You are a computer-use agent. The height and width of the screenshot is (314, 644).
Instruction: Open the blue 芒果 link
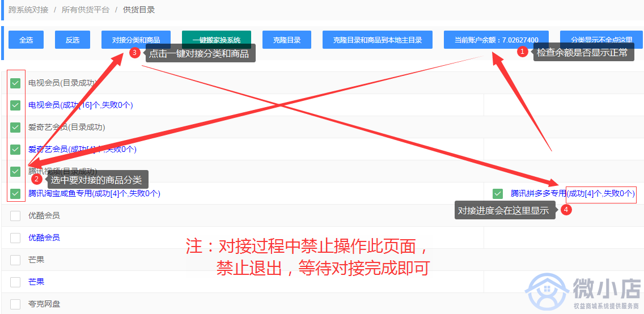[x=36, y=282]
